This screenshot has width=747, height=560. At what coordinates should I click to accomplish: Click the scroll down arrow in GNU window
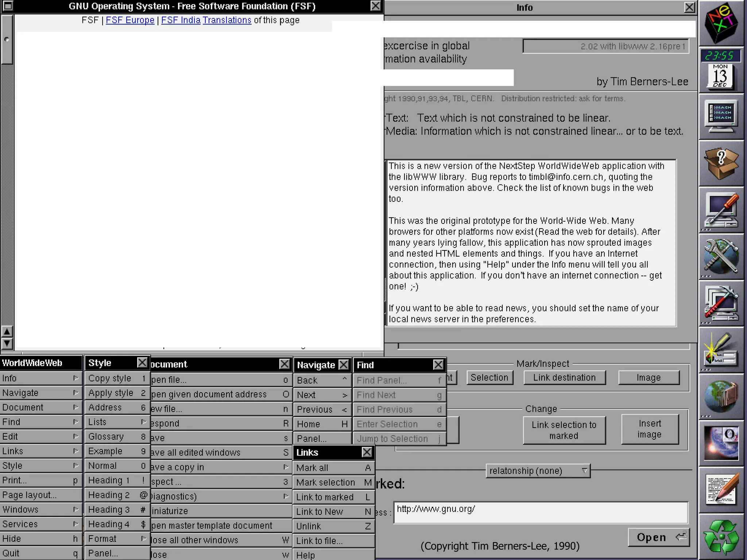click(x=7, y=344)
